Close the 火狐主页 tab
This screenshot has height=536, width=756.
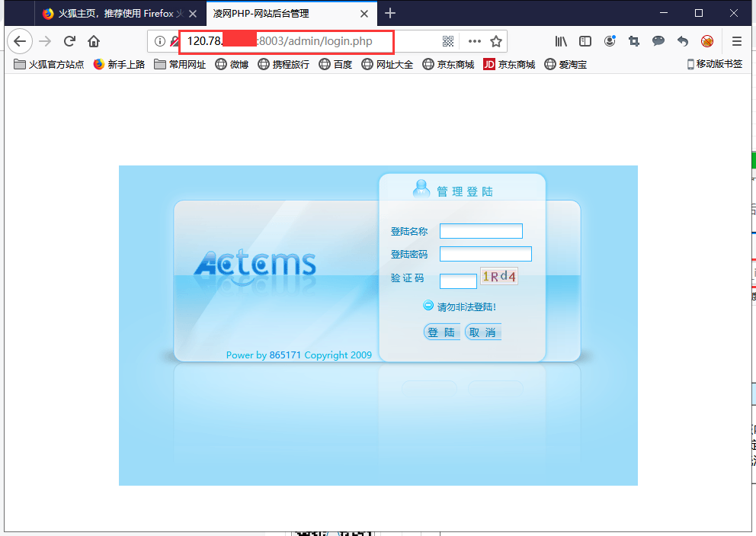pyautogui.click(x=192, y=14)
